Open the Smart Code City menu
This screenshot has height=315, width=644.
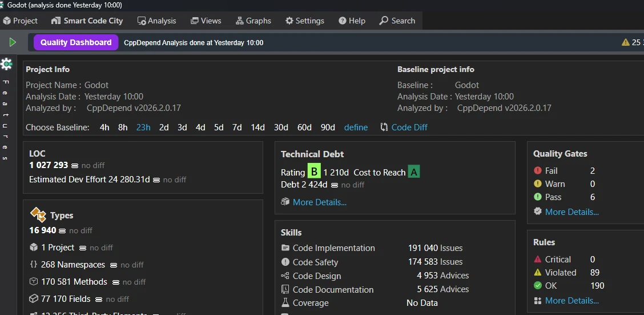pos(87,21)
